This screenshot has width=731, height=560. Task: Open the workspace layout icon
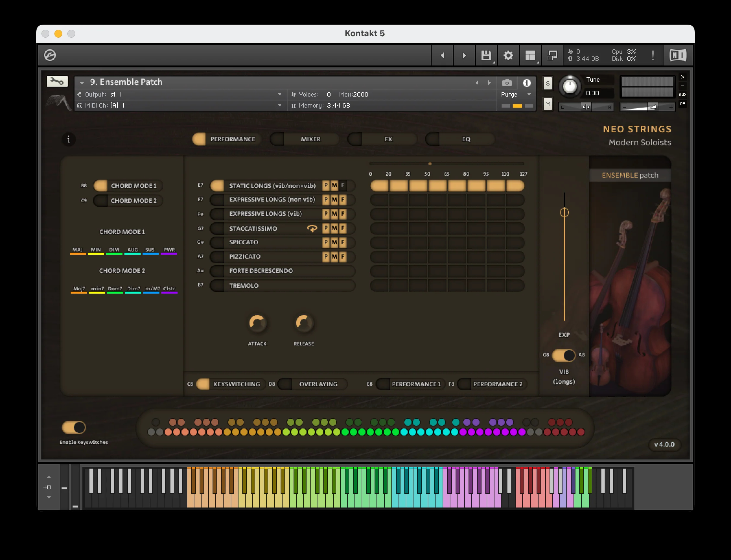pos(530,55)
